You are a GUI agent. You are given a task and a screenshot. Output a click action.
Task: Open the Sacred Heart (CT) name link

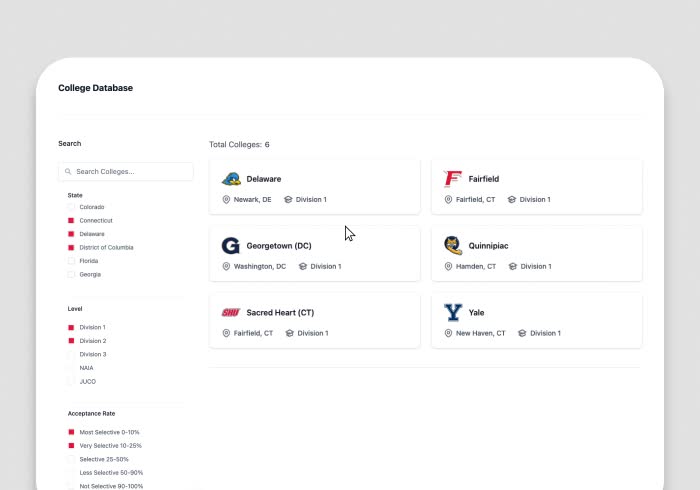coord(280,313)
